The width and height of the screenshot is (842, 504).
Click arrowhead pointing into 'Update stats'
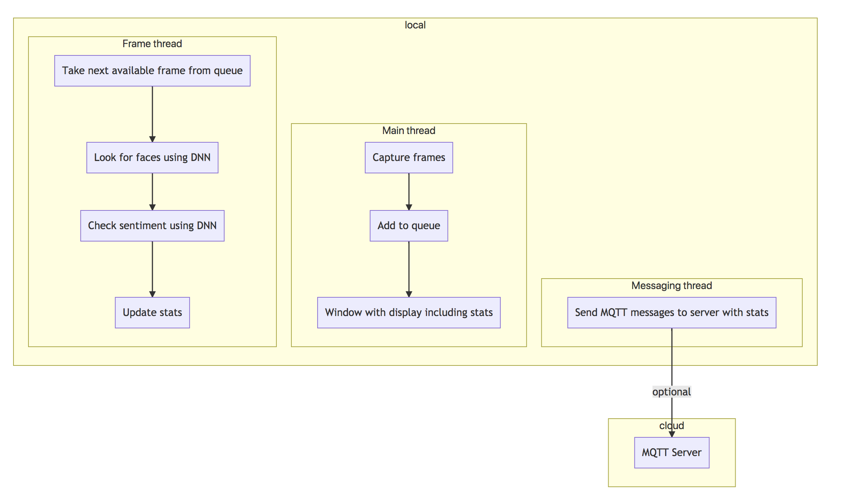[152, 294]
